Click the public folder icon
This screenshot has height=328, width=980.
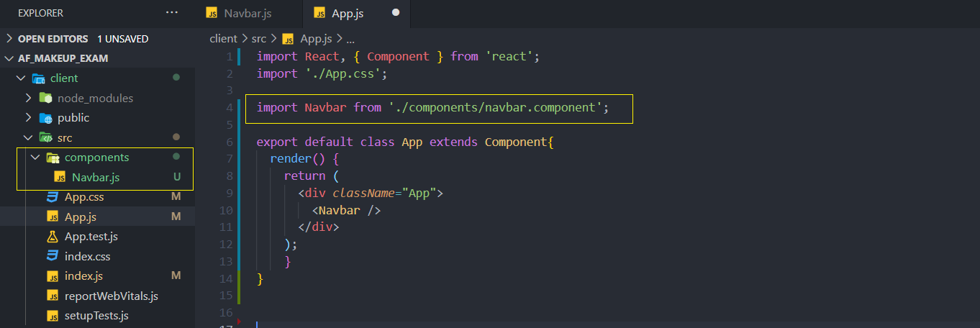click(46, 118)
